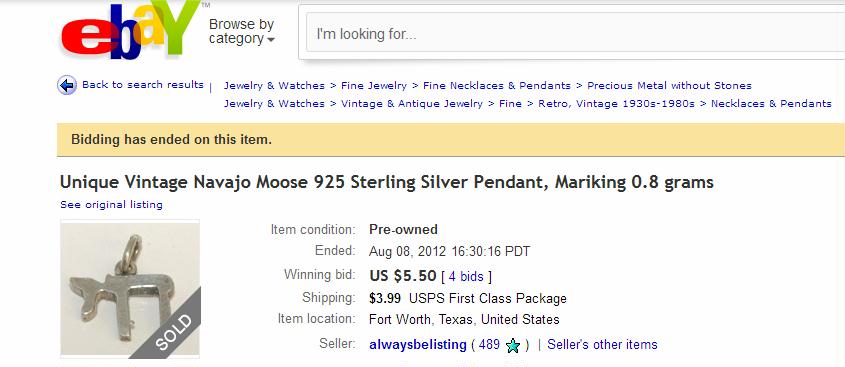Open the 4 bids history link

click(466, 276)
